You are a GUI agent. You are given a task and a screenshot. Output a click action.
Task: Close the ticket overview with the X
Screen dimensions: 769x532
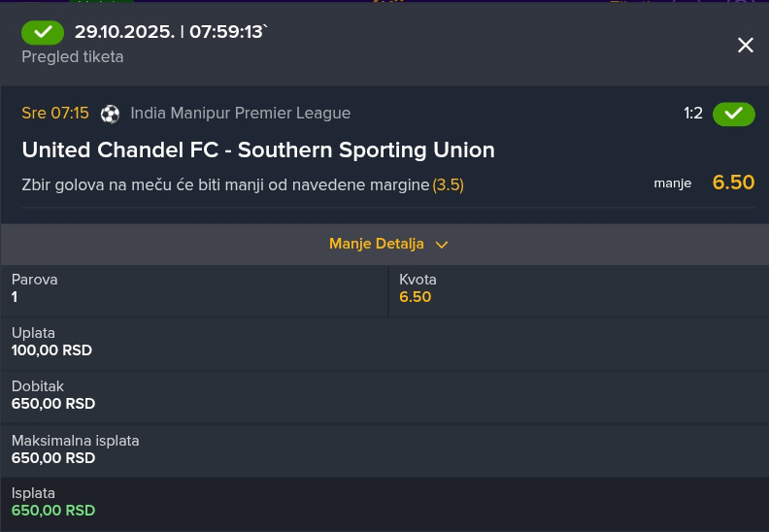[x=746, y=46]
